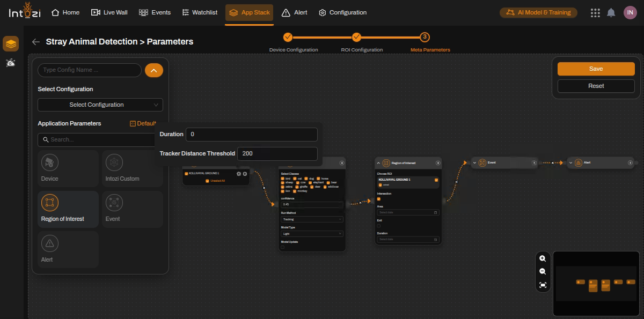Click the ROI Configuration step checkmark
Viewport: 644px width, 319px height.
point(356,37)
